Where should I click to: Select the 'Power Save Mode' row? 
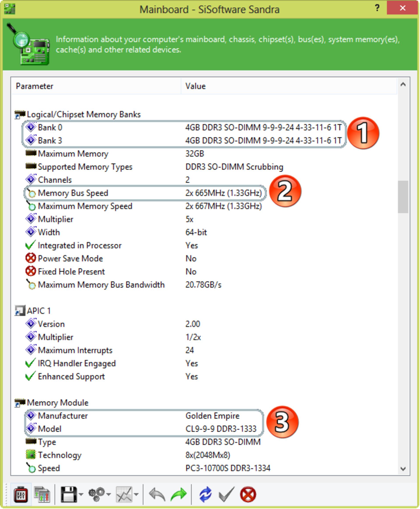[111, 258]
